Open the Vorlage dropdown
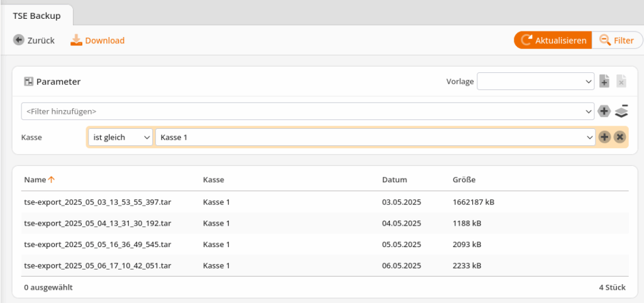The image size is (644, 303). click(x=536, y=81)
